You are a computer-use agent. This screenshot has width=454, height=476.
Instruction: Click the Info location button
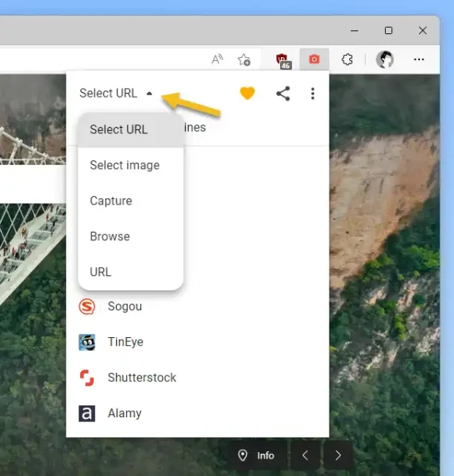pos(256,455)
